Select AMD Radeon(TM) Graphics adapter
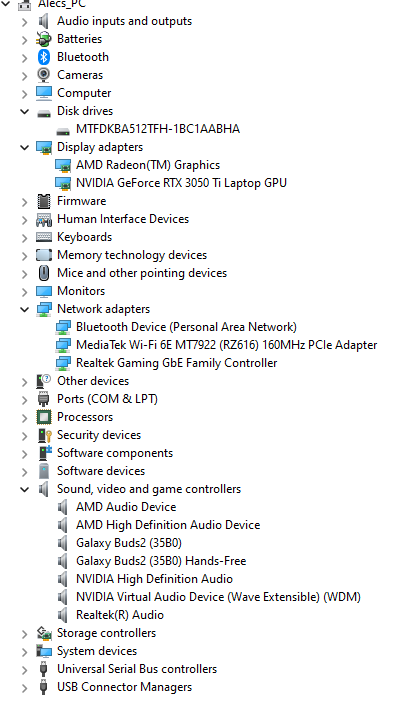Image resolution: width=412 pixels, height=725 pixels. pos(148,165)
